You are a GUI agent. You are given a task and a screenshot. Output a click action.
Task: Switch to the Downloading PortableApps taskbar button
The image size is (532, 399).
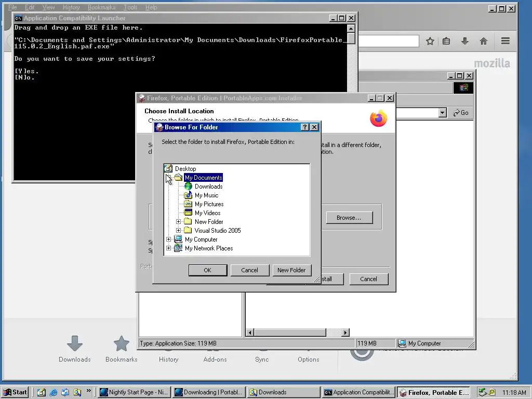pos(208,392)
